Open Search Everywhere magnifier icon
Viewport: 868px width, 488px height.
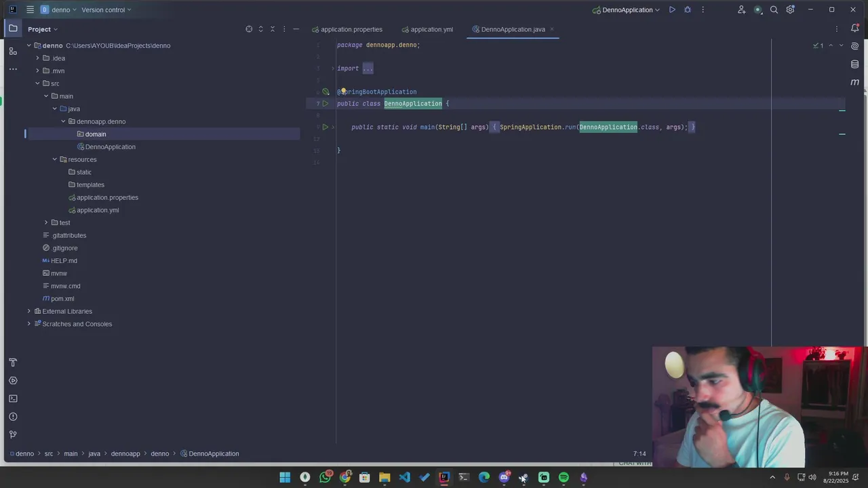tap(774, 9)
